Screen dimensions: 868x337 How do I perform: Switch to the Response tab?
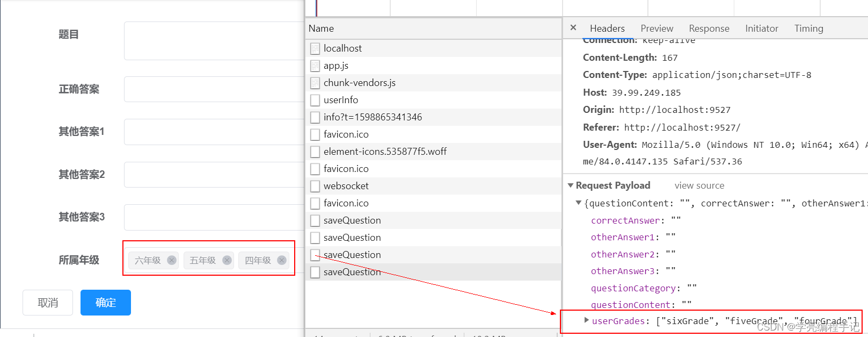(x=709, y=28)
